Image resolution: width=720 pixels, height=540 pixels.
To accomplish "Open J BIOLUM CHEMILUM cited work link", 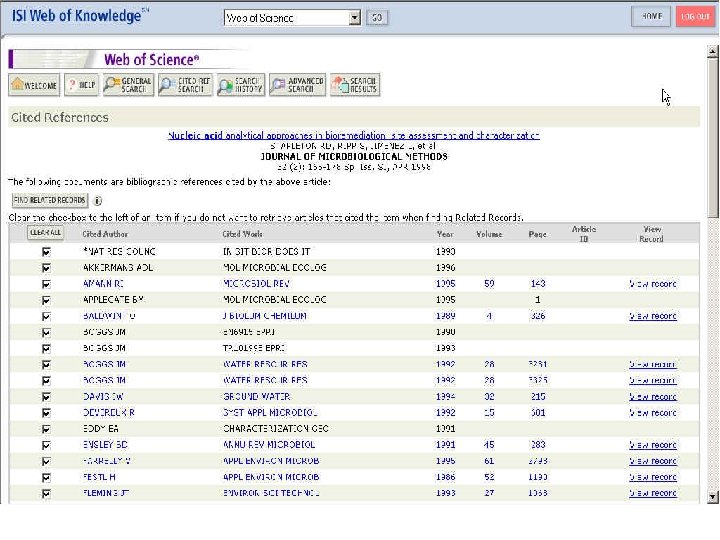I will click(264, 316).
